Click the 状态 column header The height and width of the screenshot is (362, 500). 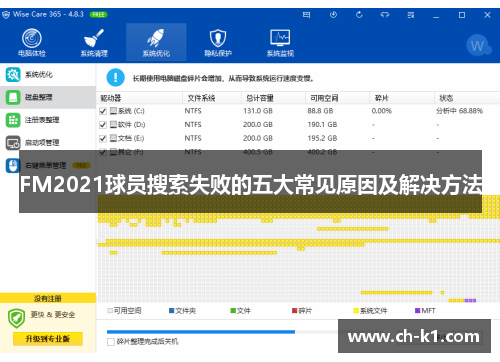point(467,98)
